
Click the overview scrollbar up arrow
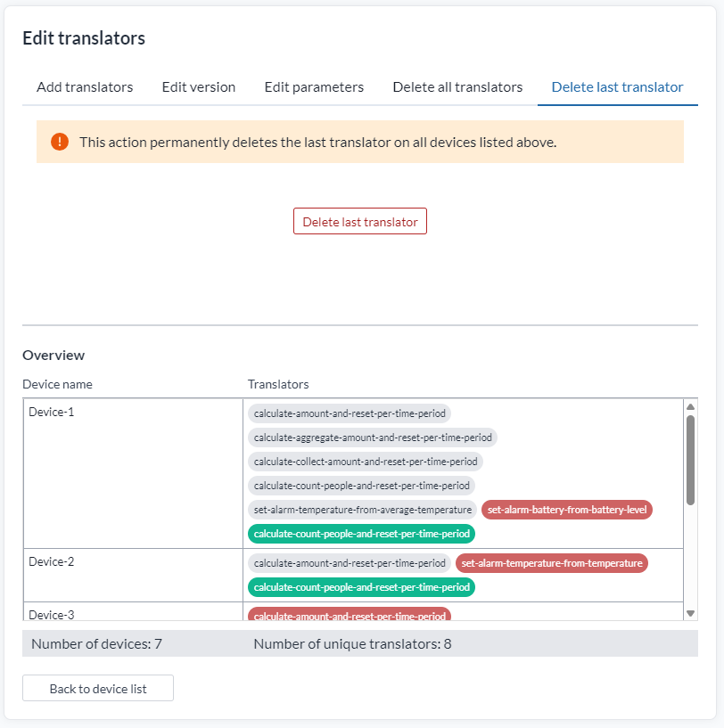tap(690, 406)
